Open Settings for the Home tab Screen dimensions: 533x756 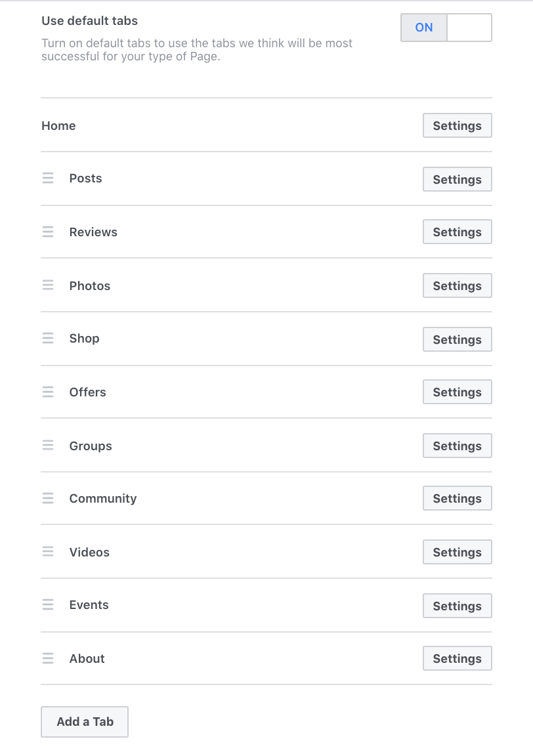tap(457, 126)
